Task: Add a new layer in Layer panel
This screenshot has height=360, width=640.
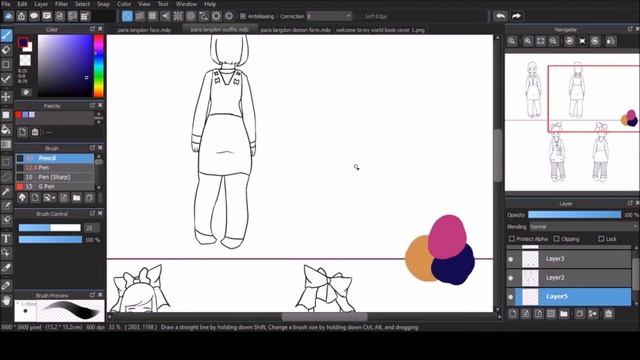Action: 513,314
